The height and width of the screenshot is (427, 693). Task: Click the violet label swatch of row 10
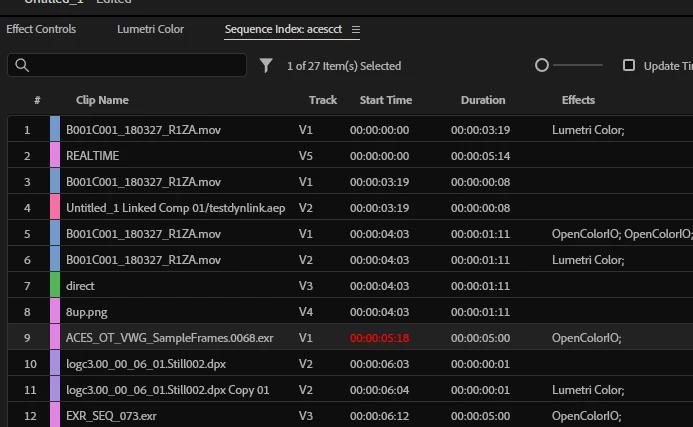click(55, 363)
